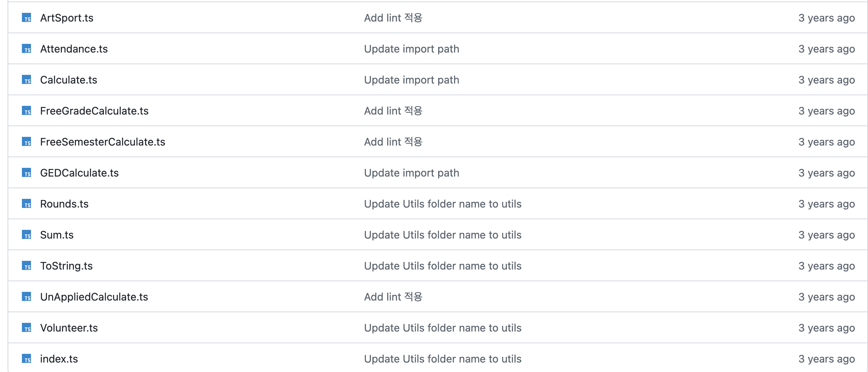Click '3 years ago' timestamp for Calculate.ts
The width and height of the screenshot is (868, 372).
(826, 80)
